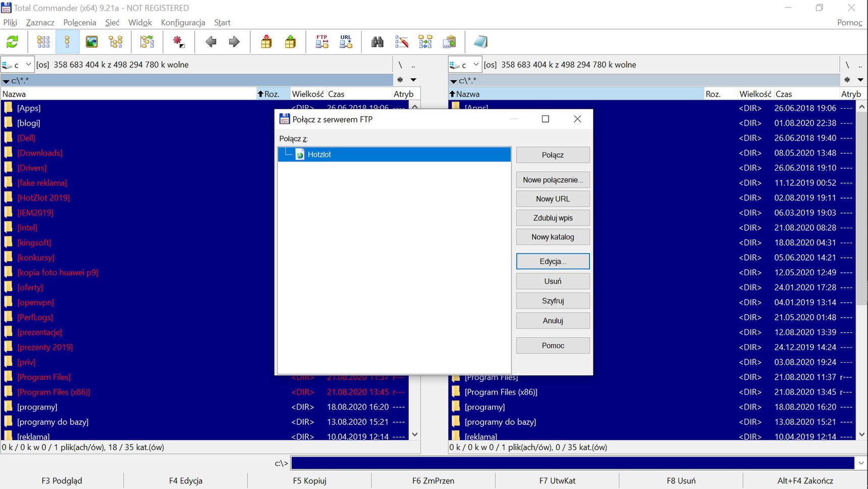The image size is (868, 489).
Task: Open left panel drive c dropdown
Action: (x=17, y=65)
